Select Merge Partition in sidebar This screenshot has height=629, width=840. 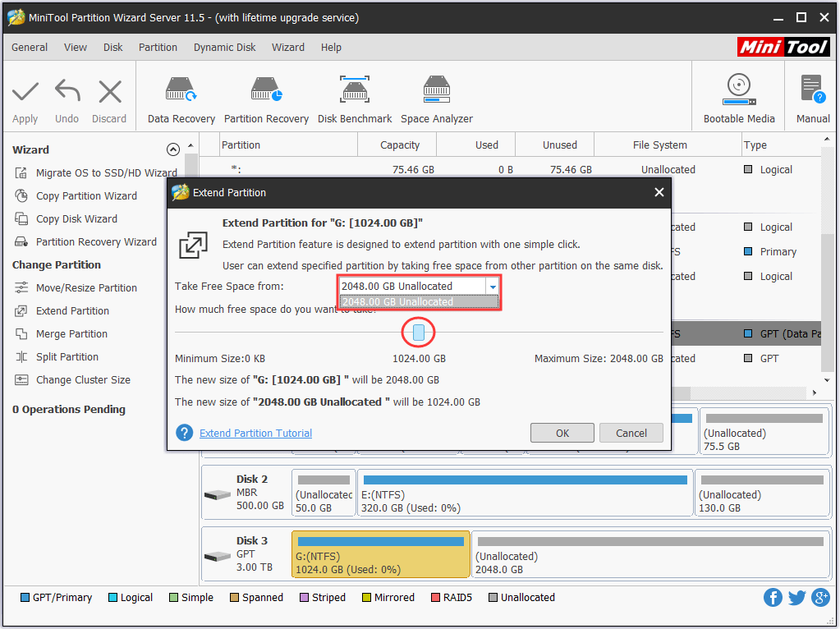coord(61,333)
